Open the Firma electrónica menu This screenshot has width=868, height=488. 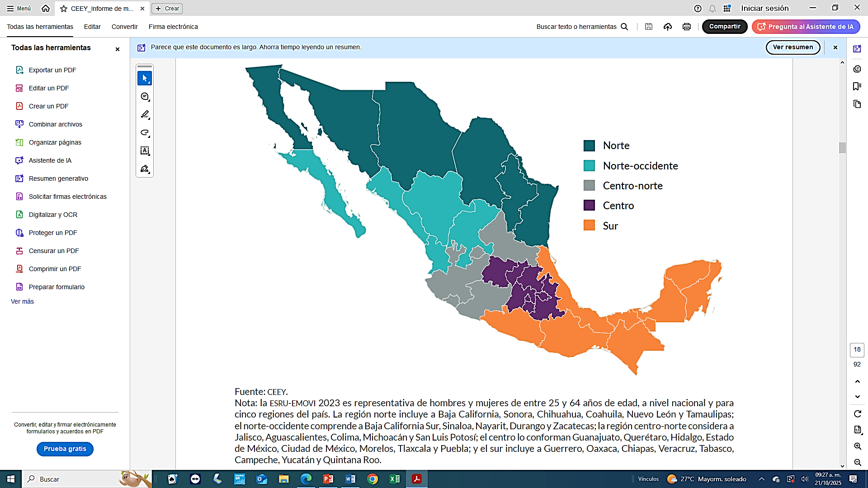173,27
